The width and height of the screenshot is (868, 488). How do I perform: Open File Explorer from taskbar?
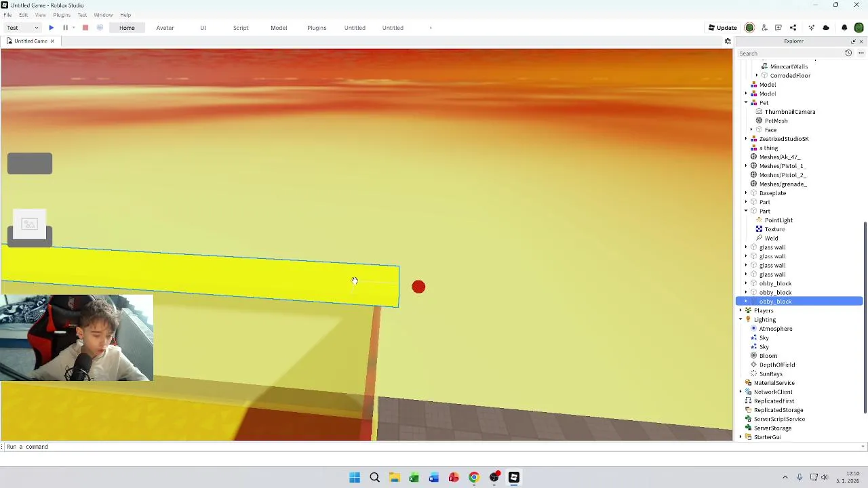point(394,478)
